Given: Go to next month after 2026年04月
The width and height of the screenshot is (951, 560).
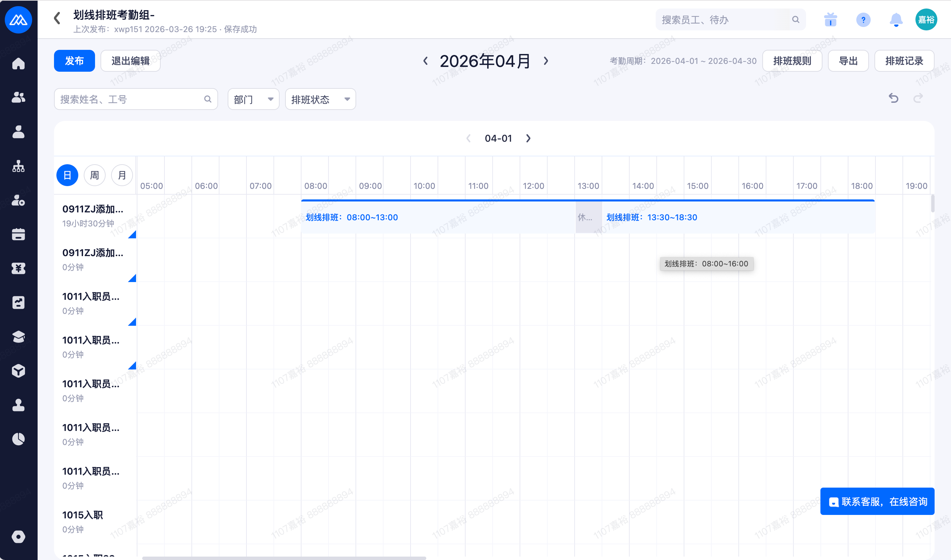Looking at the screenshot, I should pyautogui.click(x=546, y=61).
